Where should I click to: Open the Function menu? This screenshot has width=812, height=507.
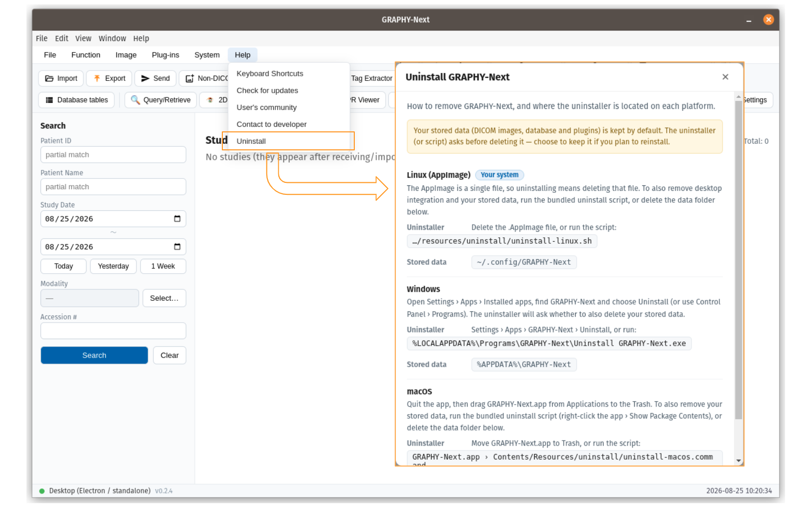[x=86, y=55]
